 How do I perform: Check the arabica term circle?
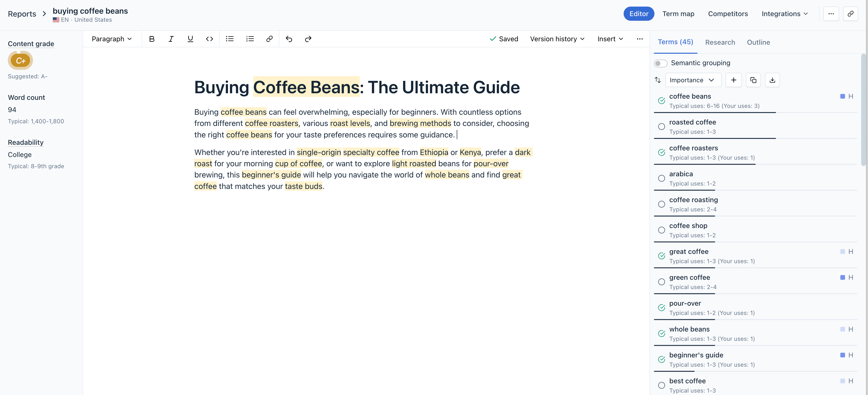(x=662, y=178)
